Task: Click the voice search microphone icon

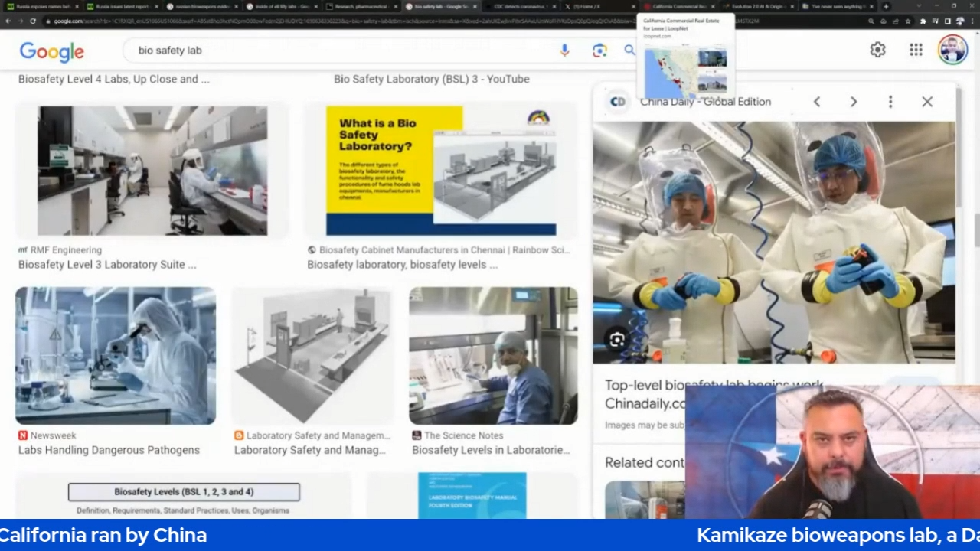Action: click(x=564, y=51)
